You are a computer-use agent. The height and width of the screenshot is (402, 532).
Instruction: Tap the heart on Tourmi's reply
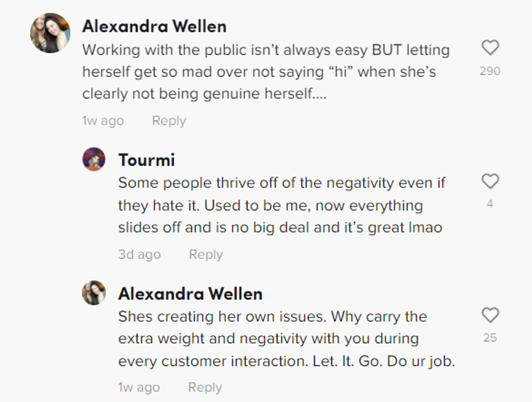tap(490, 181)
